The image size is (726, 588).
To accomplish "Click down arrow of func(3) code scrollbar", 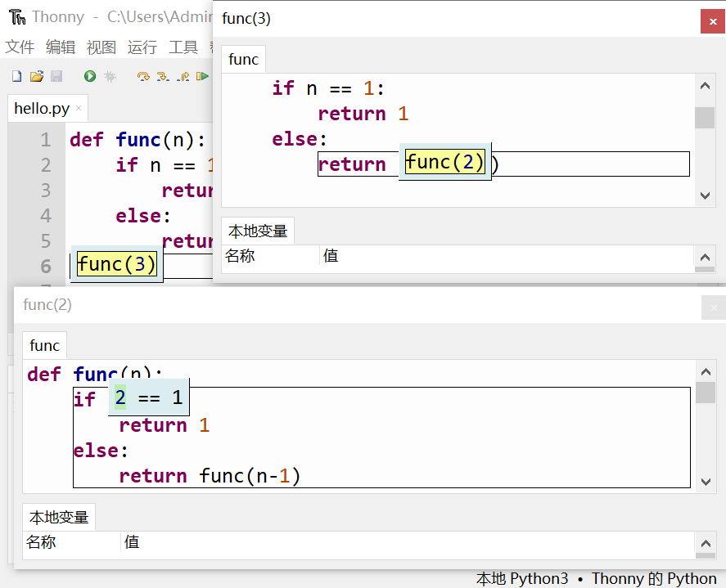I will click(x=706, y=195).
